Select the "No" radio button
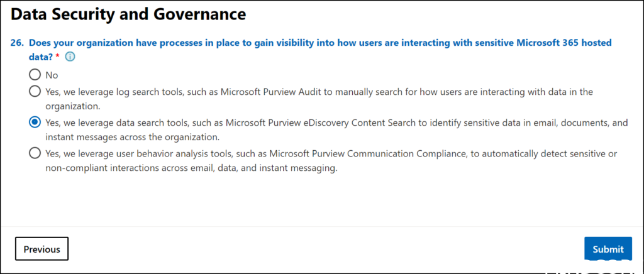644x274 pixels. click(x=35, y=75)
